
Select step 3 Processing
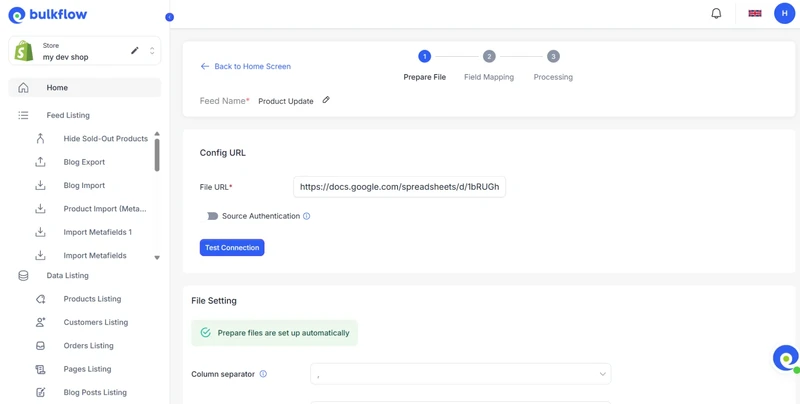click(553, 56)
